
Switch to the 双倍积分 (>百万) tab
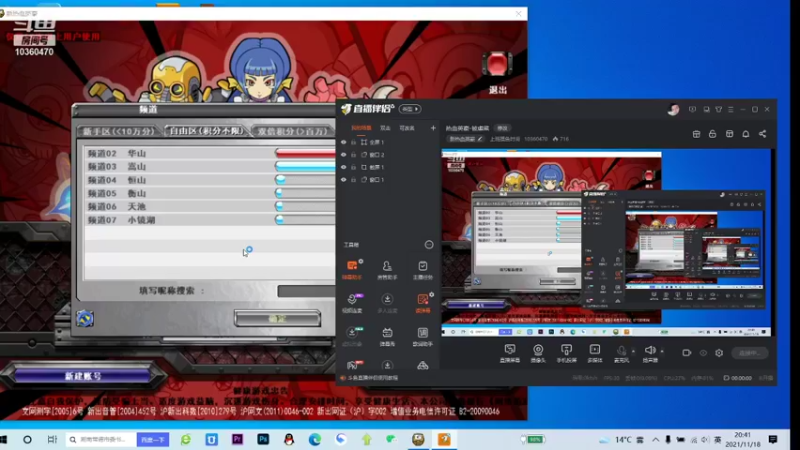tap(292, 131)
